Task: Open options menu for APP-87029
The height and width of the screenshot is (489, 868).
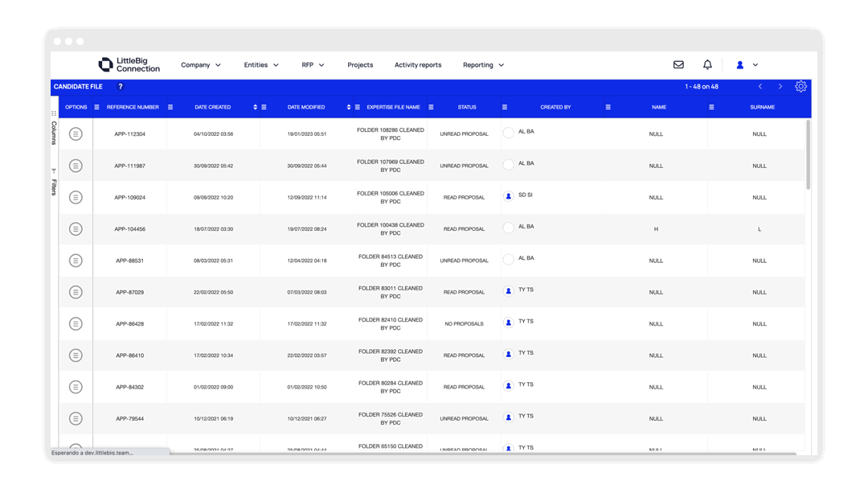Action: [76, 292]
